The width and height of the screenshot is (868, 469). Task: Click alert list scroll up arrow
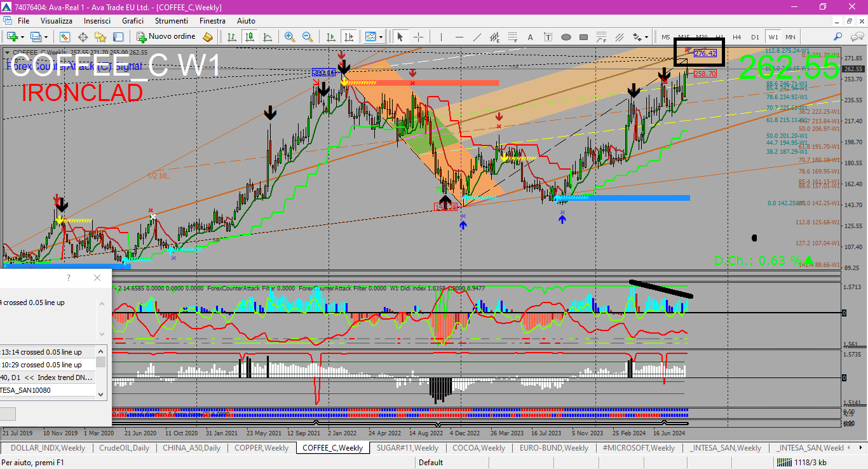coord(100,350)
